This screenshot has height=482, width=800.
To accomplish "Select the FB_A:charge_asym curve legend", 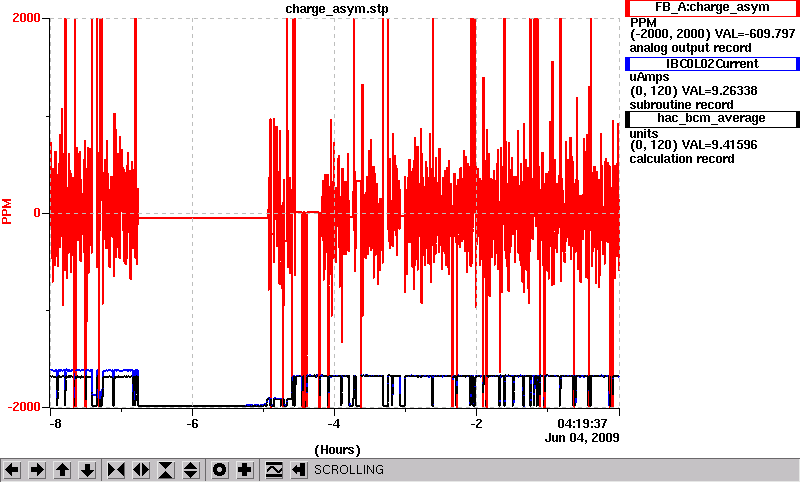I will point(712,8).
